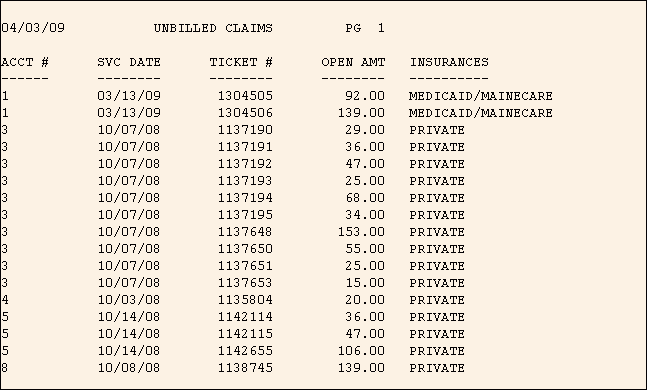647x390 pixels.
Task: Click the ACCT # column header
Action: [25, 62]
